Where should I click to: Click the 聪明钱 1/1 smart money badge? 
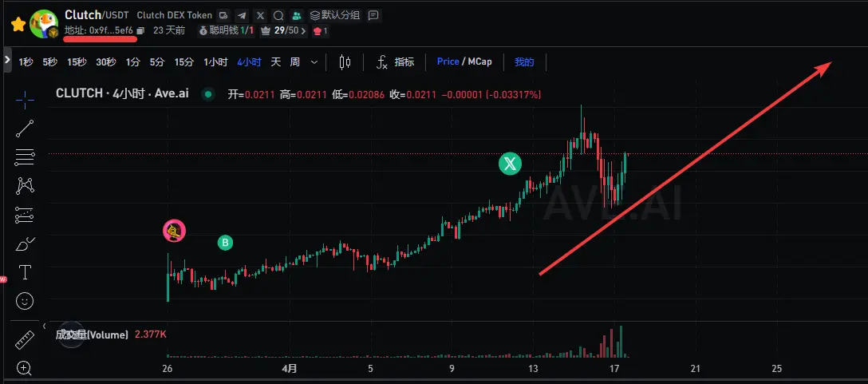[226, 30]
